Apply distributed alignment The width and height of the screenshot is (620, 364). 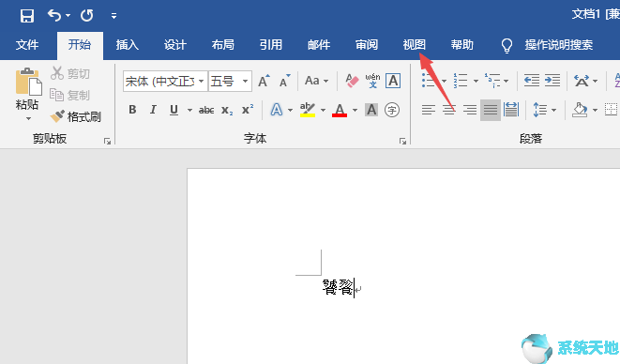511,110
